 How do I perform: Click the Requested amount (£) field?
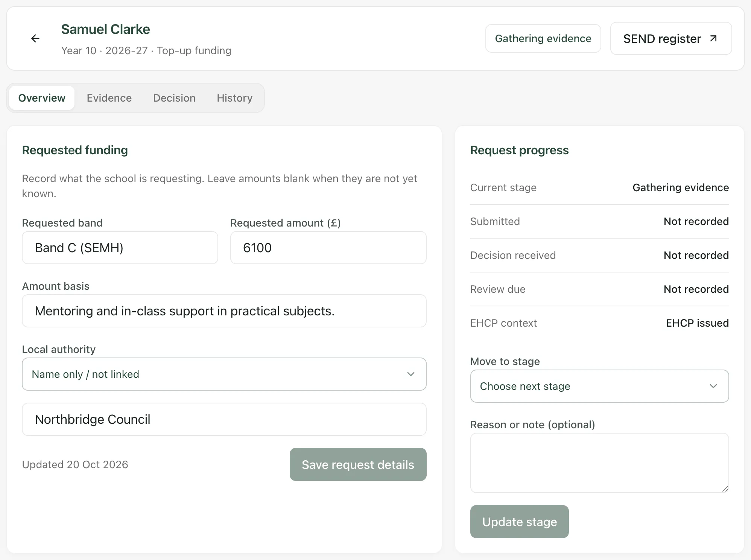[x=328, y=248]
